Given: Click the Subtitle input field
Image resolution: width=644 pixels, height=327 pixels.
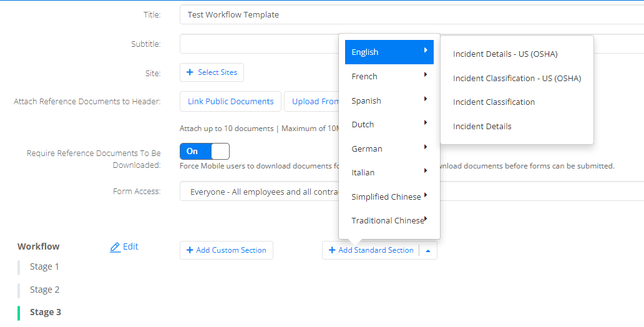Looking at the screenshot, I should [411, 44].
